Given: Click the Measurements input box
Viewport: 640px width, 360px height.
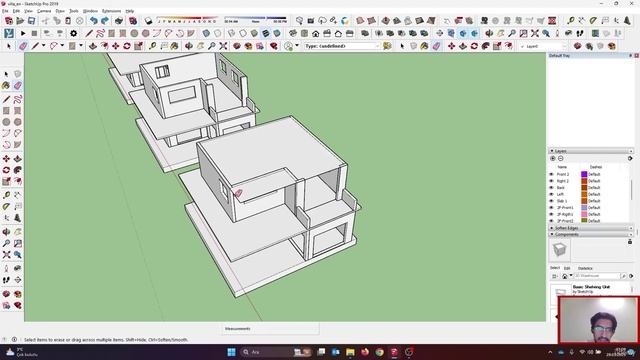Looking at the screenshot, I should point(271,329).
